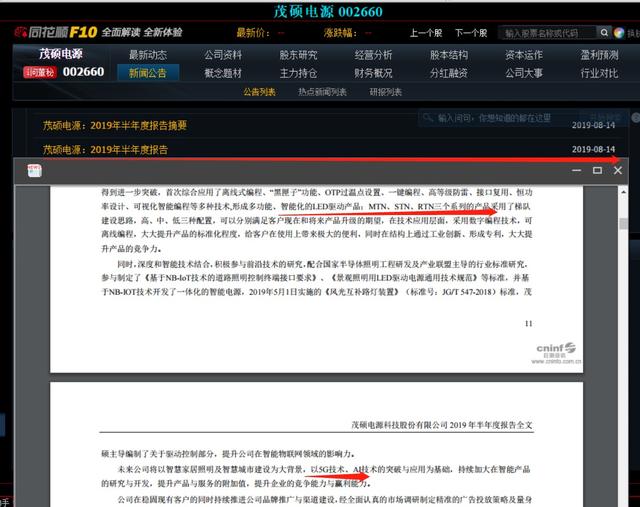
Task: Click the 同花顺 F10 logo
Action: pyautogui.click(x=56, y=32)
